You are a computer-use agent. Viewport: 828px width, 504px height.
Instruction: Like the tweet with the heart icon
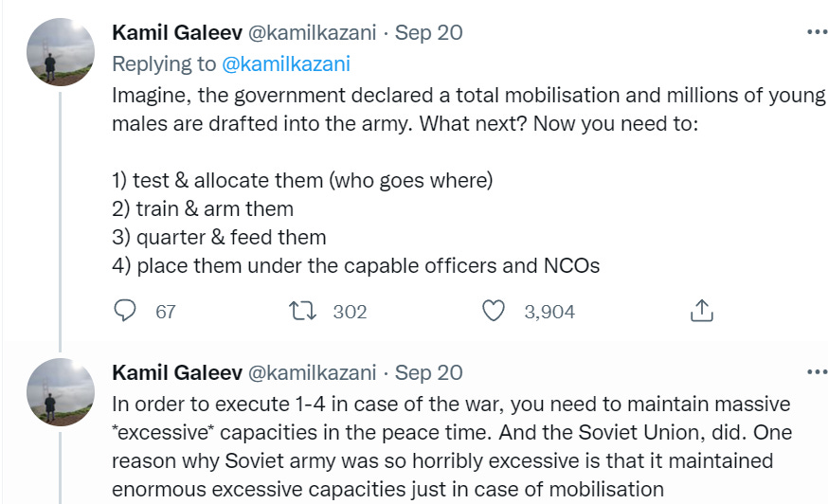494,311
